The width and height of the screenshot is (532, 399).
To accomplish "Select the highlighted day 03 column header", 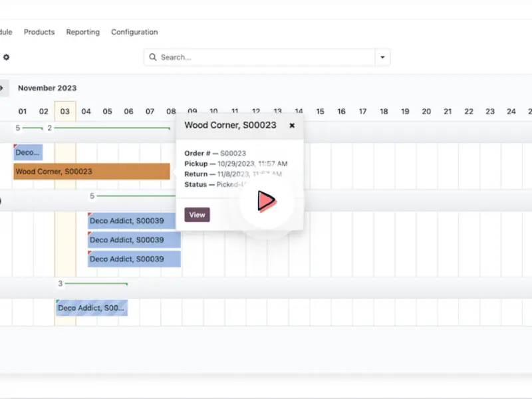I will click(65, 112).
